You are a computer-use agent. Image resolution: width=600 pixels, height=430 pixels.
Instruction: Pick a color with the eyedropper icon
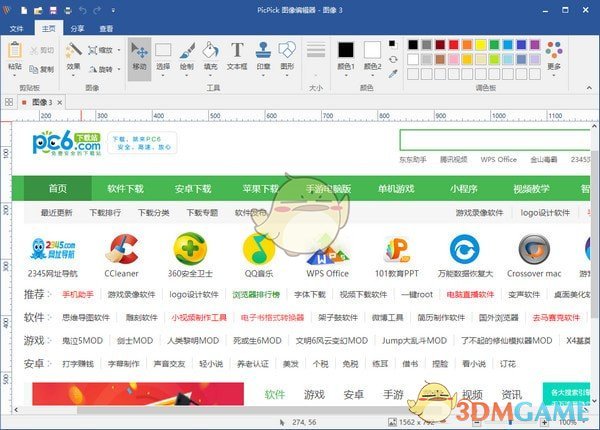393,74
